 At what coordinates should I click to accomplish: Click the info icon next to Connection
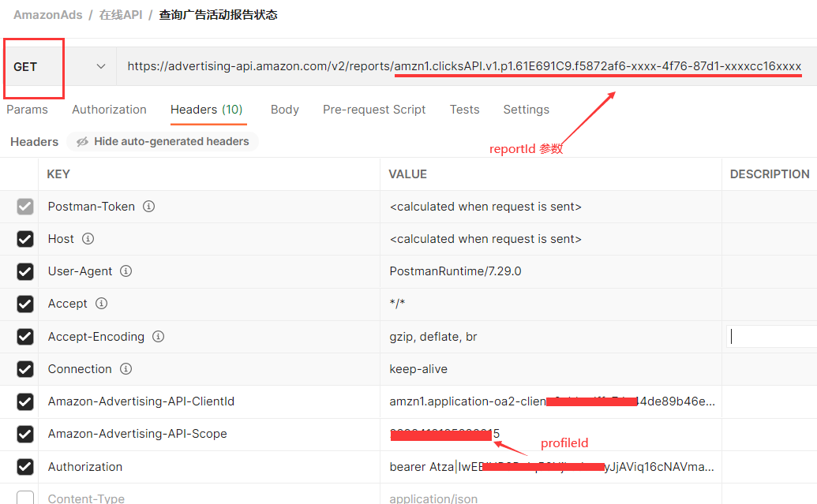(126, 368)
